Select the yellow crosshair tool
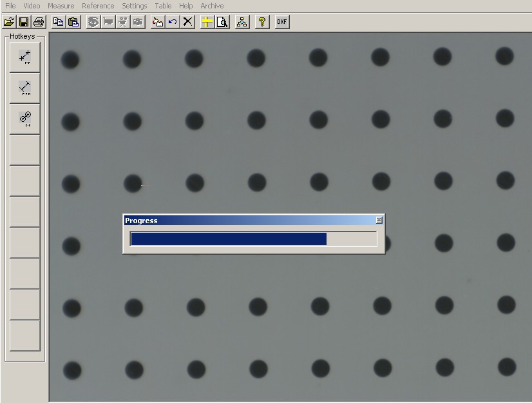 point(207,21)
